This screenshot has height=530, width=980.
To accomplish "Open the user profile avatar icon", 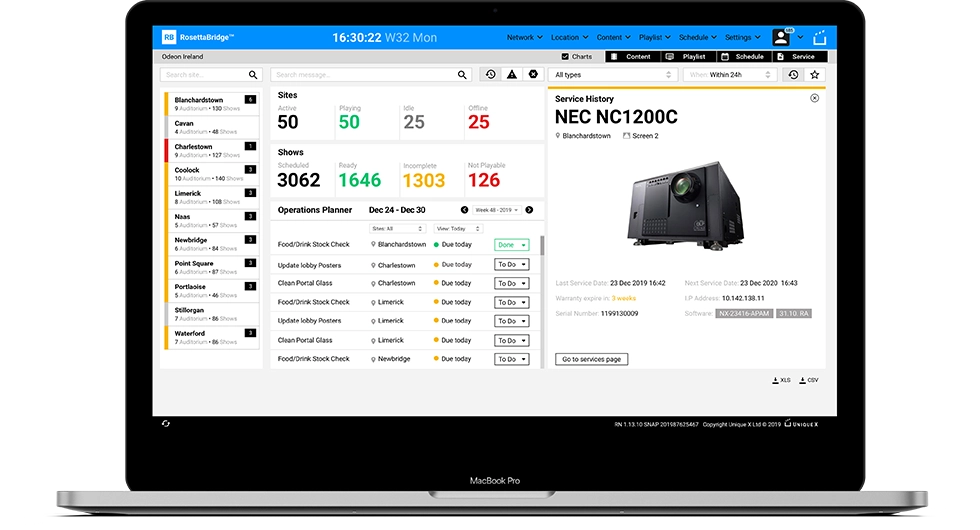I will [x=781, y=38].
